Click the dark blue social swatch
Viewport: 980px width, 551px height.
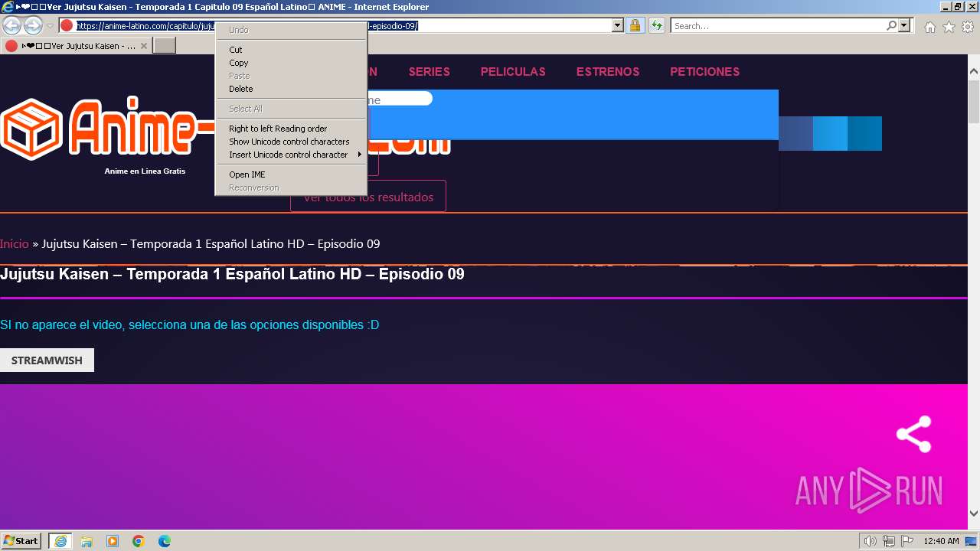[x=795, y=133]
